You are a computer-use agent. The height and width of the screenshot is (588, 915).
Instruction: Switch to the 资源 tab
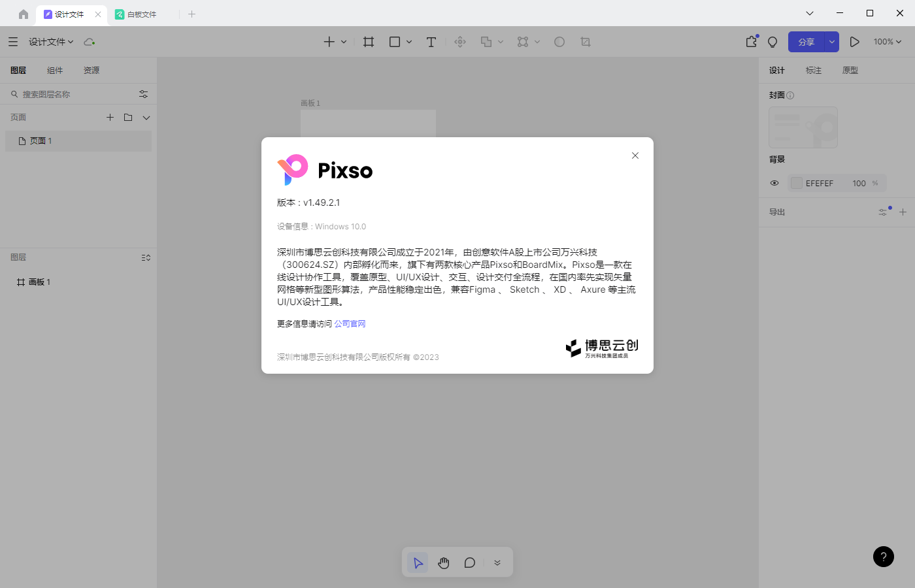91,71
